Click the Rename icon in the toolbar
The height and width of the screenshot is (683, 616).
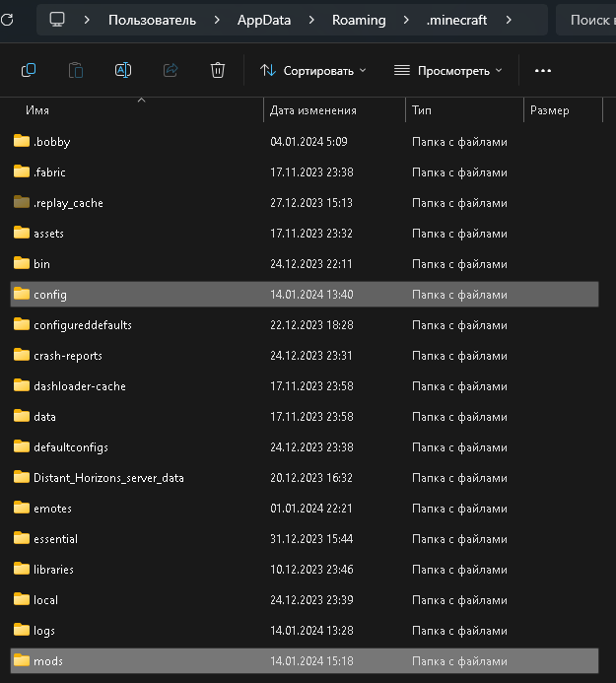coord(123,70)
